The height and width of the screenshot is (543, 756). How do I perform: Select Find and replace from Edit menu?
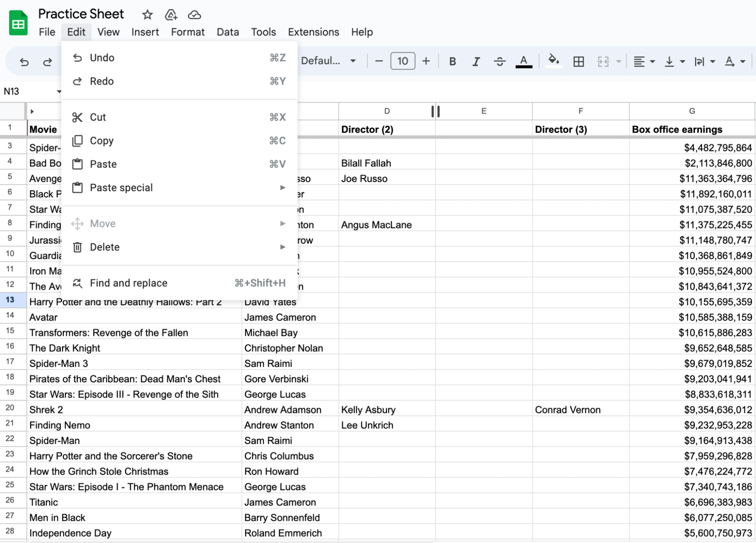pos(129,283)
